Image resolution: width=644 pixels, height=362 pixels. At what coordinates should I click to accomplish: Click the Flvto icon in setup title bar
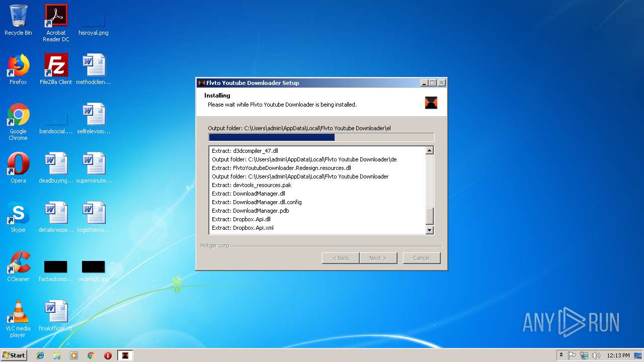(x=201, y=83)
